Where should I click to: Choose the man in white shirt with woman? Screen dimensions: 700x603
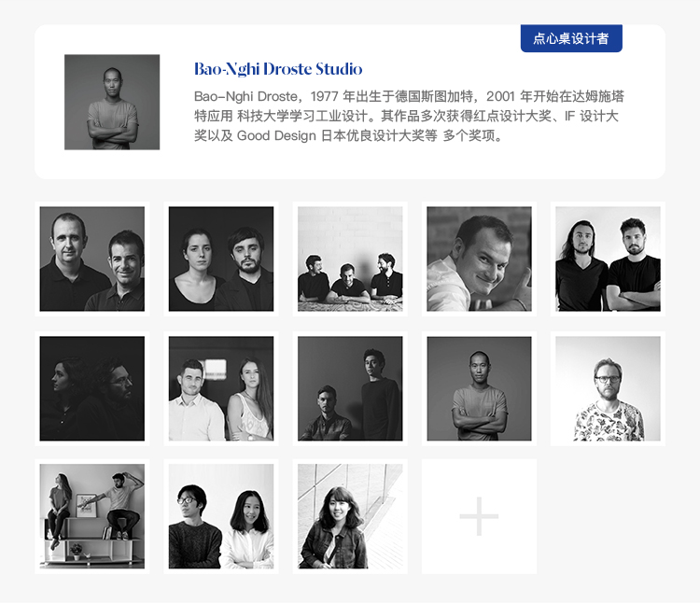pyautogui.click(x=221, y=388)
